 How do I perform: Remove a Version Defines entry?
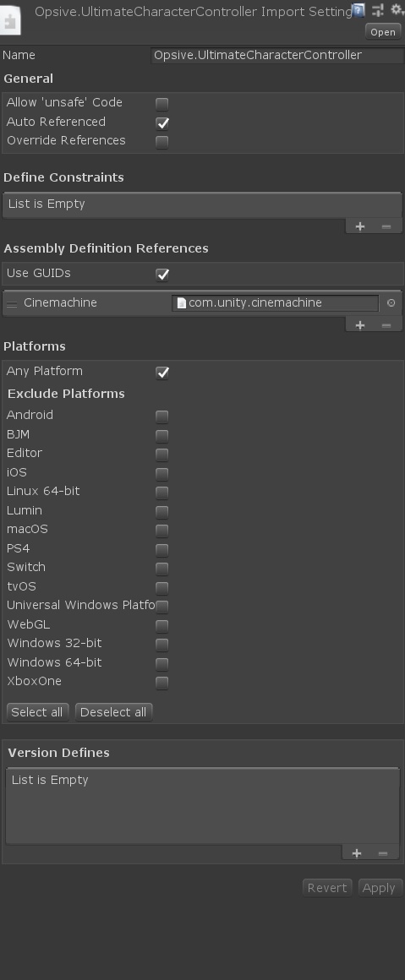383,853
